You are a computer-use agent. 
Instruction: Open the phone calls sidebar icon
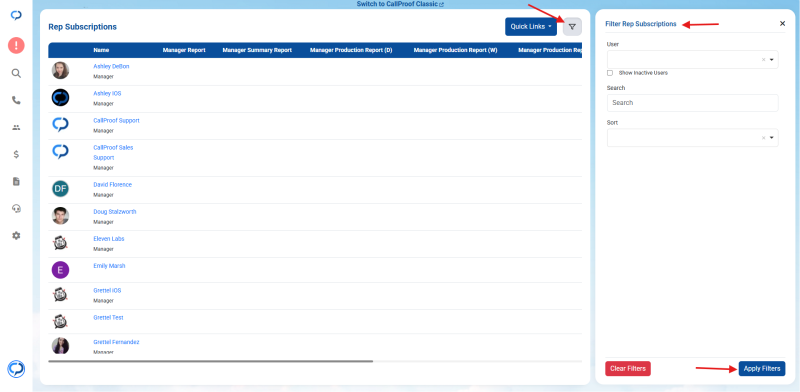pos(16,101)
